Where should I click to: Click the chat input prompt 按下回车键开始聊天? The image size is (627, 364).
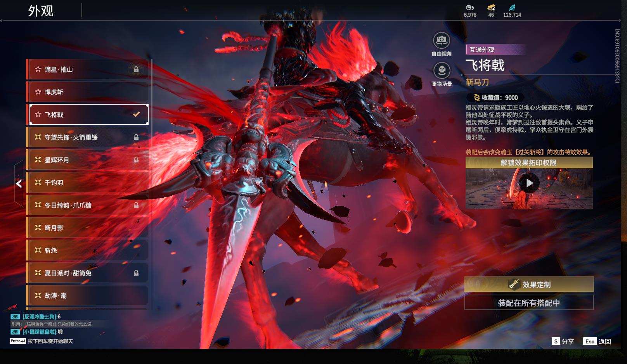pos(50,341)
